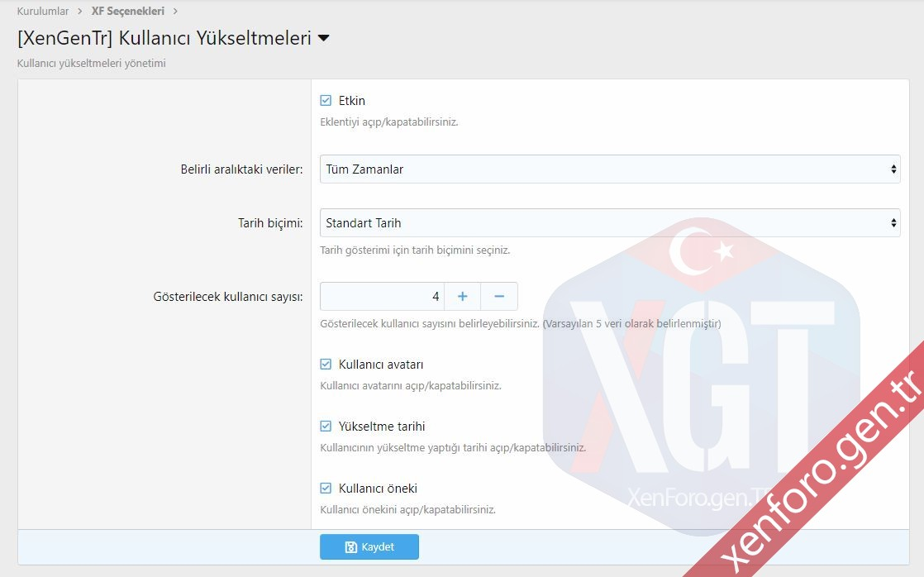Click the 'Eklentiyi açıp/kapatabilirsiniz.' hint text

pyautogui.click(x=389, y=122)
